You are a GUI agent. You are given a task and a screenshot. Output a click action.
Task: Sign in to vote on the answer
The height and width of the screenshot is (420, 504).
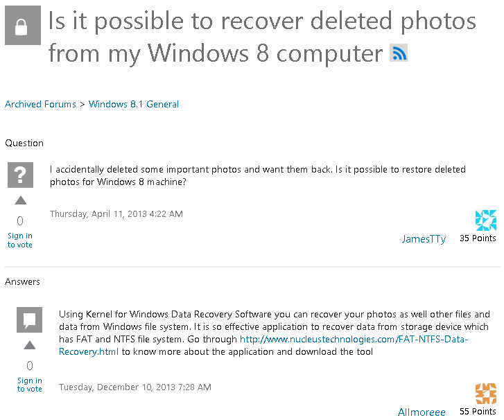tap(30, 385)
